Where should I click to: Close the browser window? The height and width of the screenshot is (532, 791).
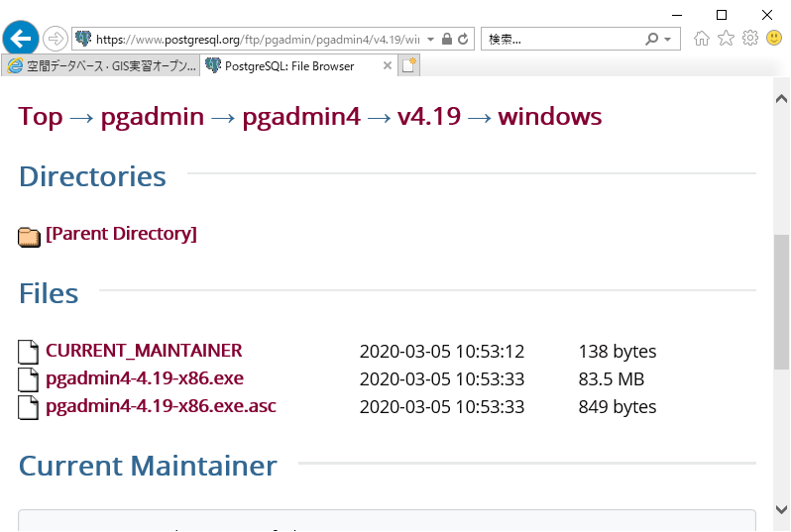[x=767, y=15]
